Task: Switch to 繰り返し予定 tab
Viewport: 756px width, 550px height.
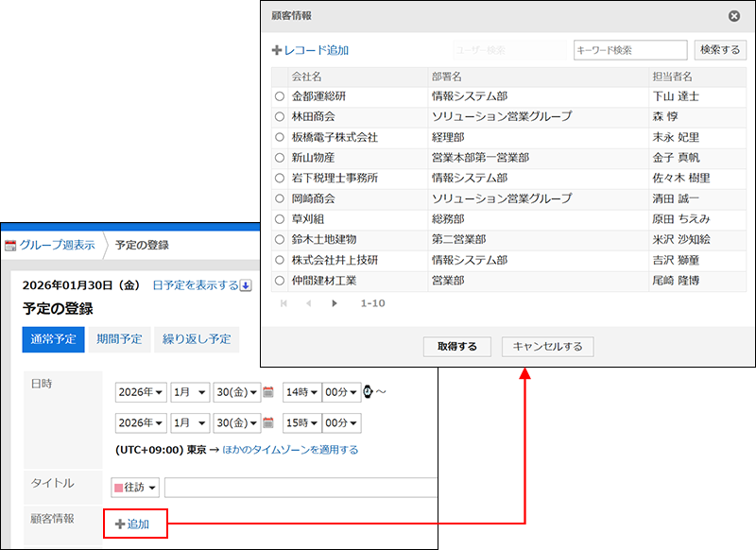Action: [197, 339]
